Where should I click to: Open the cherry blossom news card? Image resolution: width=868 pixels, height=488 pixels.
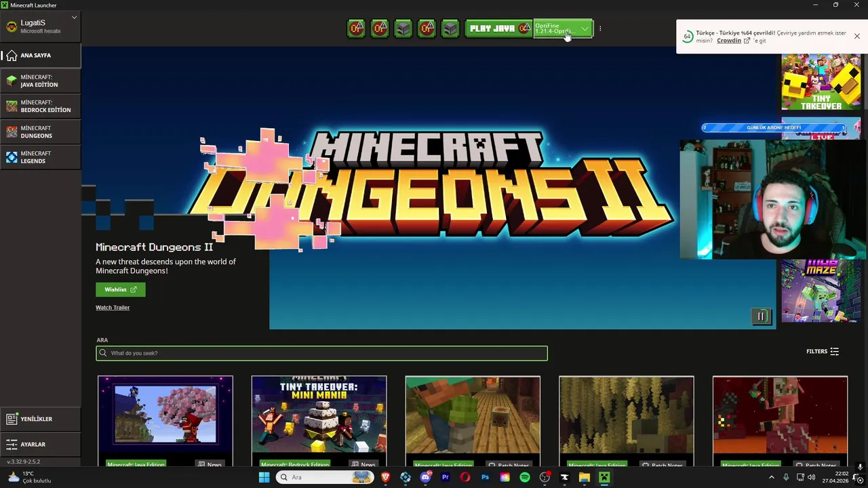(165, 422)
